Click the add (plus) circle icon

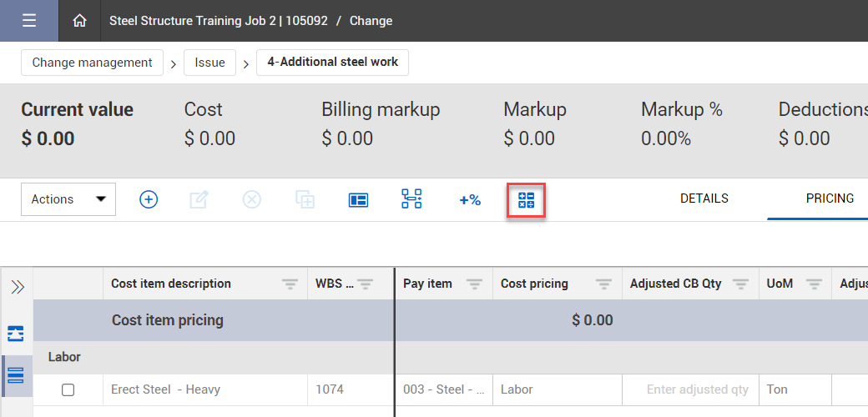(149, 199)
